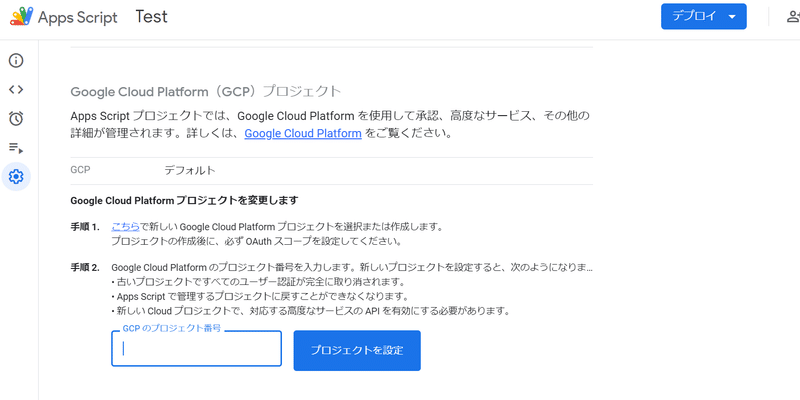Click the Apps Script product name text
The width and height of the screenshot is (800, 400).
(x=78, y=17)
